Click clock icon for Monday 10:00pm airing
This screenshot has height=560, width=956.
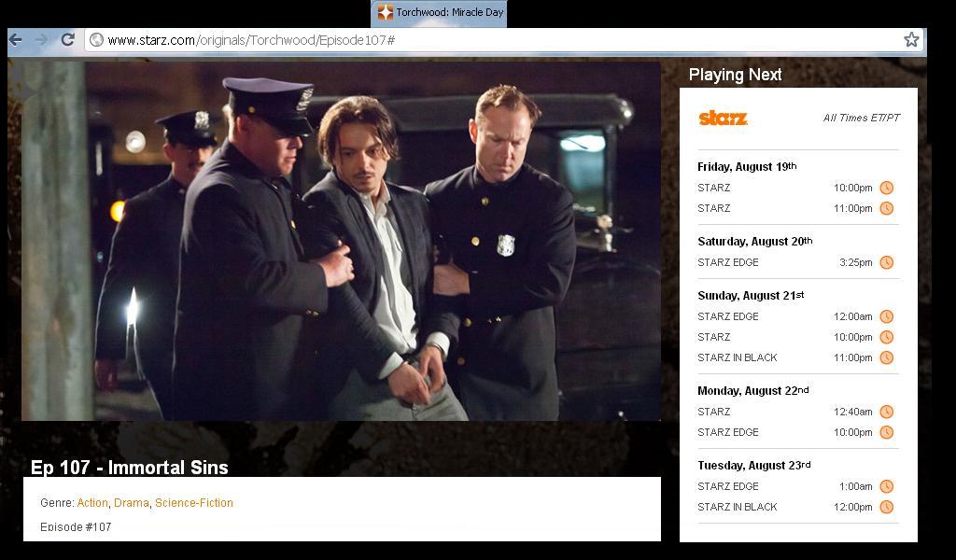pyautogui.click(x=886, y=432)
